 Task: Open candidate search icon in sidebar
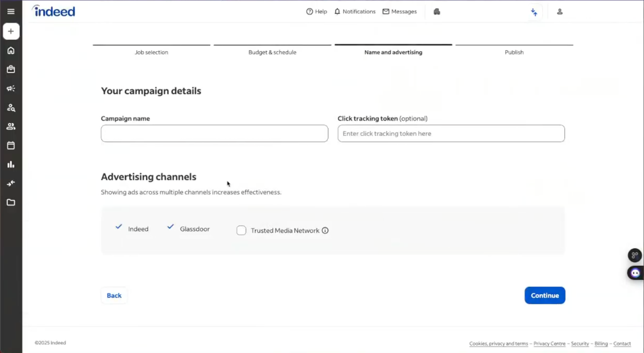[11, 108]
